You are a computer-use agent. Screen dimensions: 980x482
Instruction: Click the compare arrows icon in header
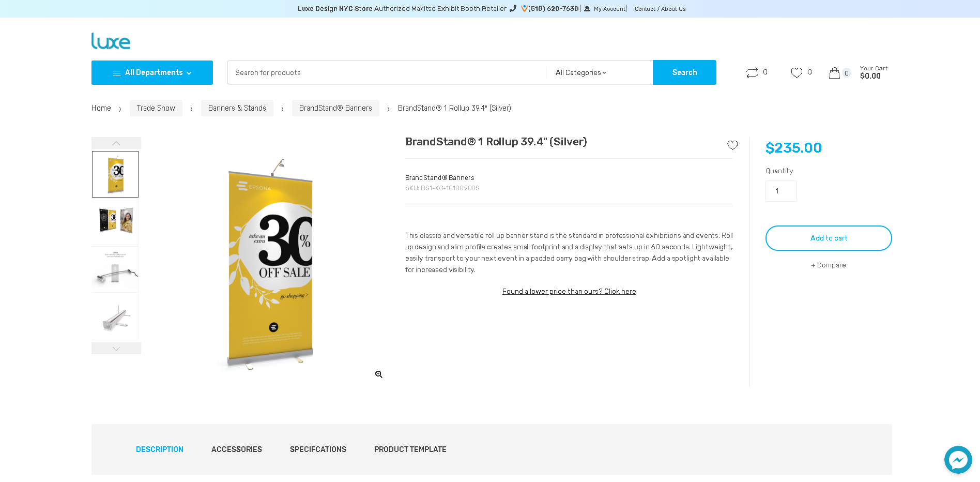pyautogui.click(x=752, y=73)
